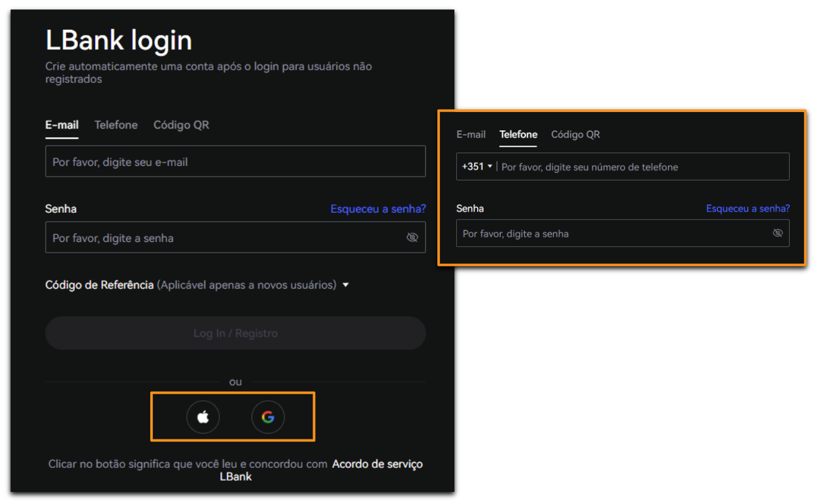Sign in with the Google icon
Image resolution: width=815 pixels, height=504 pixels.
pos(268,417)
